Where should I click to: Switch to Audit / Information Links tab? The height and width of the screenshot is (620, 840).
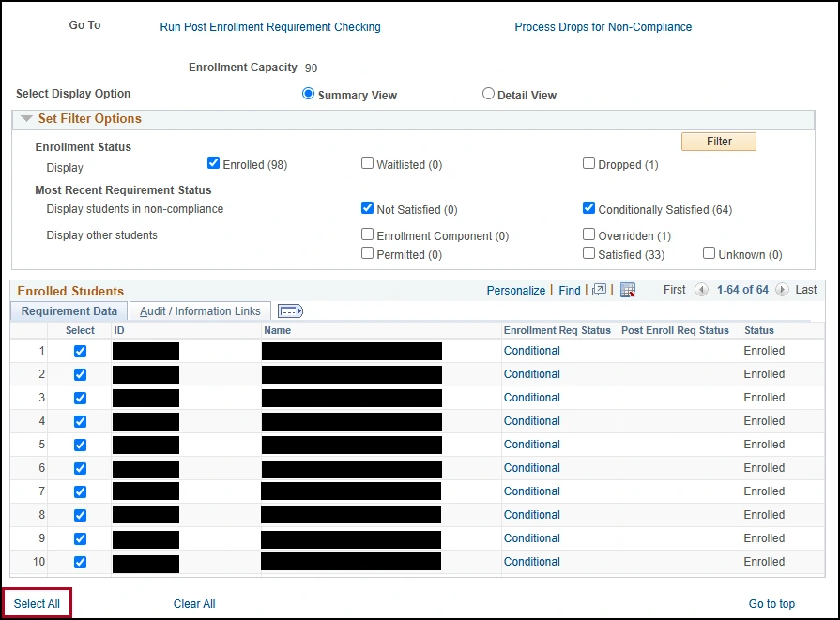(x=200, y=311)
